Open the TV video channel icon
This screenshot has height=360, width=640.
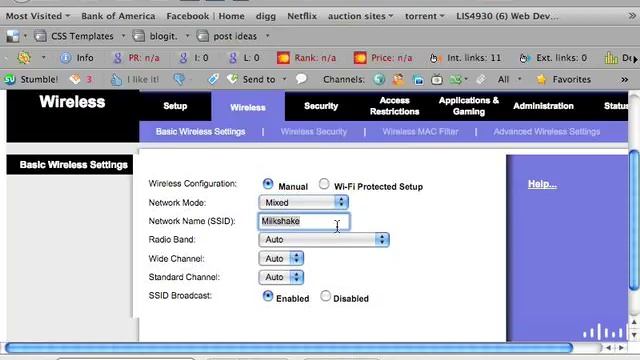pyautogui.click(x=437, y=79)
